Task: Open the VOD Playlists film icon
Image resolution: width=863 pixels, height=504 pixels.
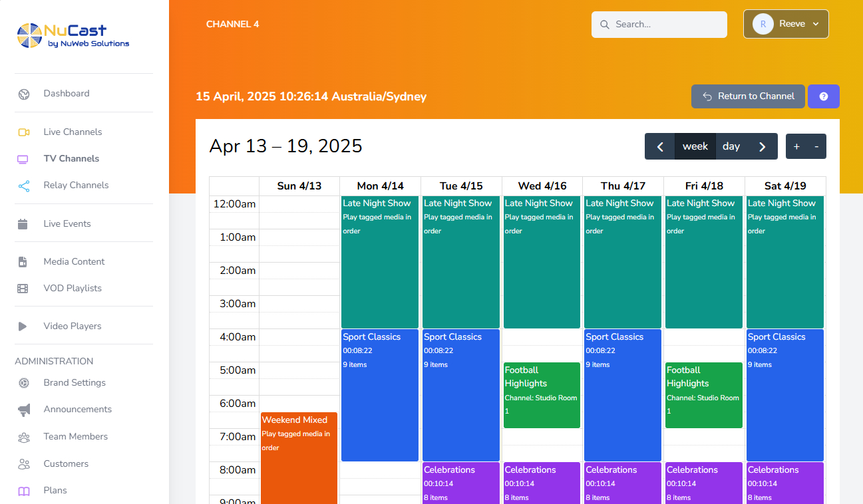Action: tap(23, 289)
